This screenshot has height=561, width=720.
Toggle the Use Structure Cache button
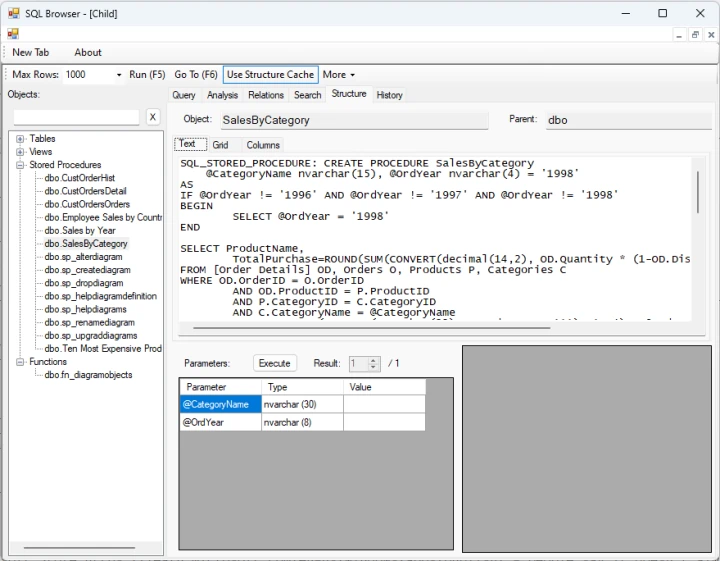(270, 74)
